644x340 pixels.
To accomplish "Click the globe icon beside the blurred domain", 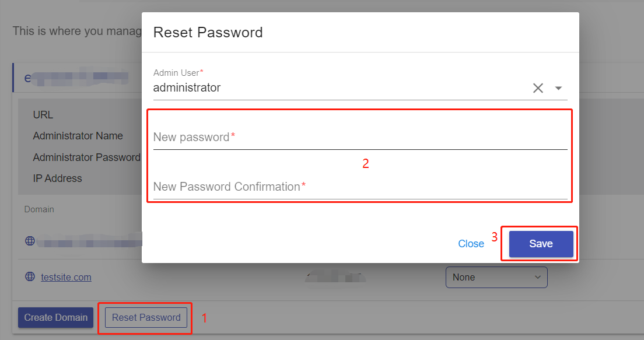I will point(30,241).
